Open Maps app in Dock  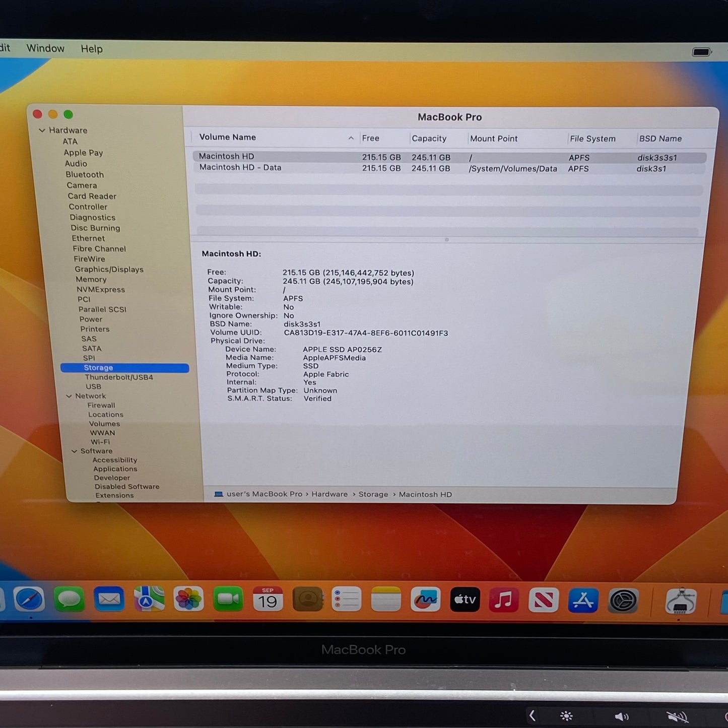pos(149,600)
